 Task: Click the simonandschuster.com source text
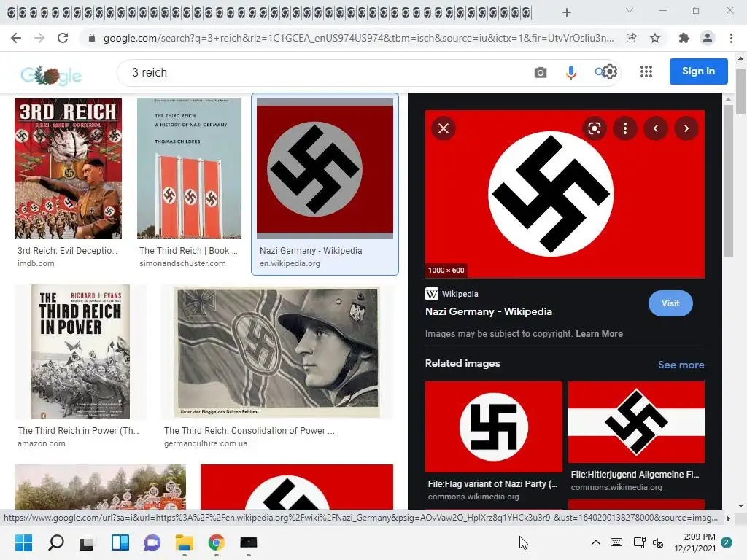pyautogui.click(x=182, y=263)
